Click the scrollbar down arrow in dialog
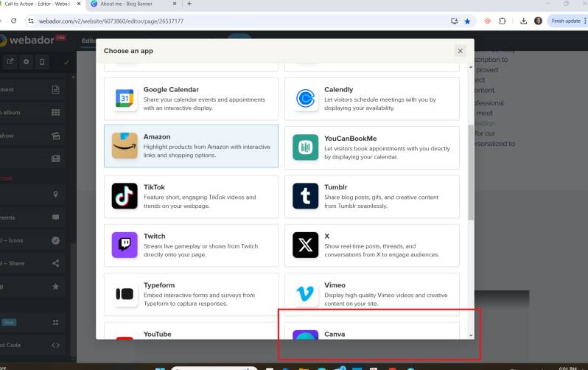This screenshot has height=370, width=588. (x=471, y=335)
